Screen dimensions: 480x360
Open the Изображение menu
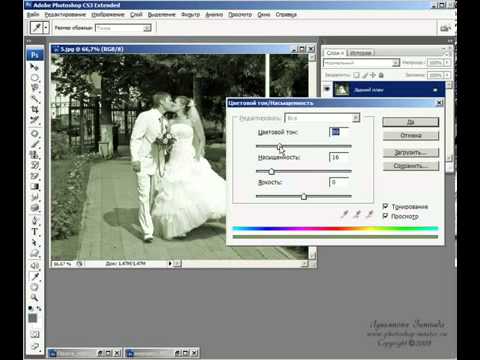tap(108, 15)
